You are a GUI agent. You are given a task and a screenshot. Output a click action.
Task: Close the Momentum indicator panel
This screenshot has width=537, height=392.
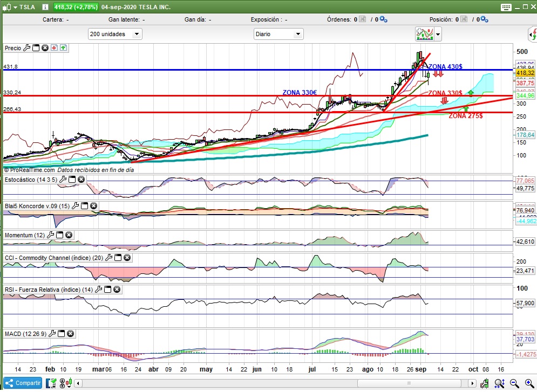click(x=69, y=235)
